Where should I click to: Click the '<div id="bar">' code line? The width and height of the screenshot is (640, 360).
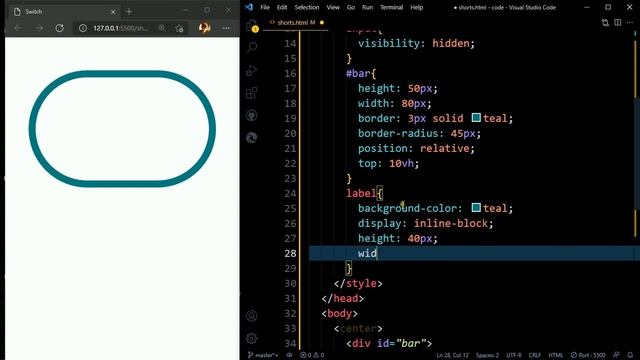389,343
